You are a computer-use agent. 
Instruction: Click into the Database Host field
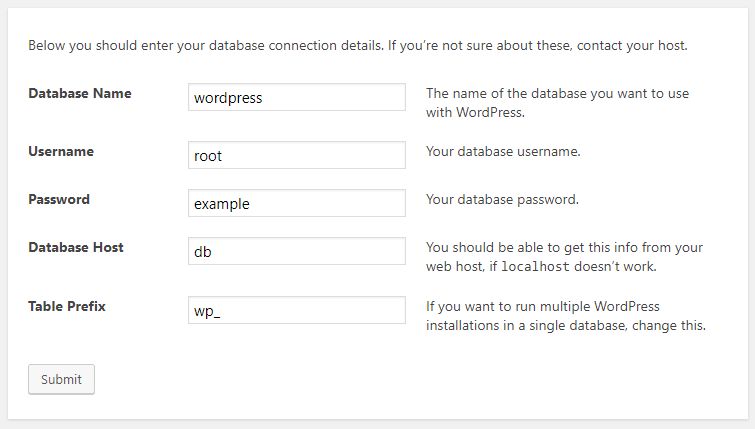click(296, 251)
